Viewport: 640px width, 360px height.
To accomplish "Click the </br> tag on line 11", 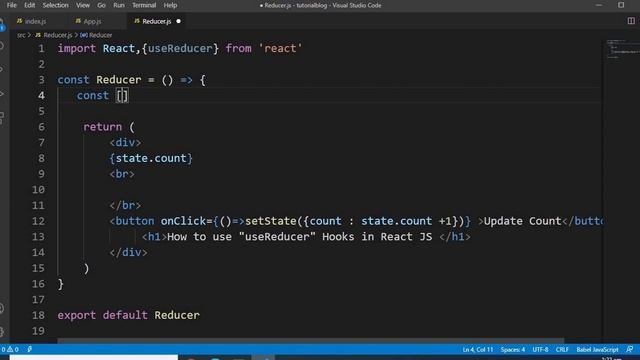I will (125, 205).
